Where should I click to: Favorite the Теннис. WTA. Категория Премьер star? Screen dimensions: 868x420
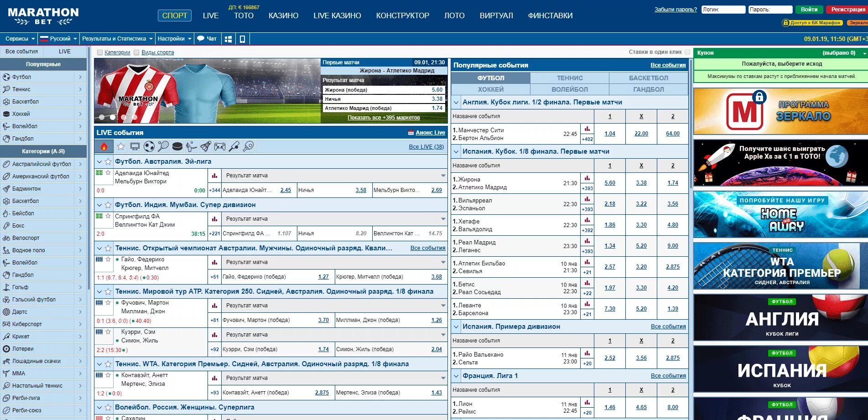[108, 364]
